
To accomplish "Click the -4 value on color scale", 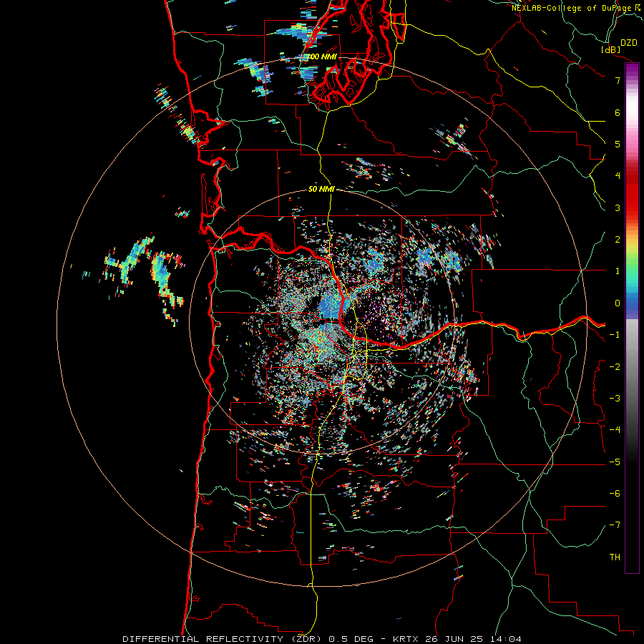I will click(x=615, y=430).
